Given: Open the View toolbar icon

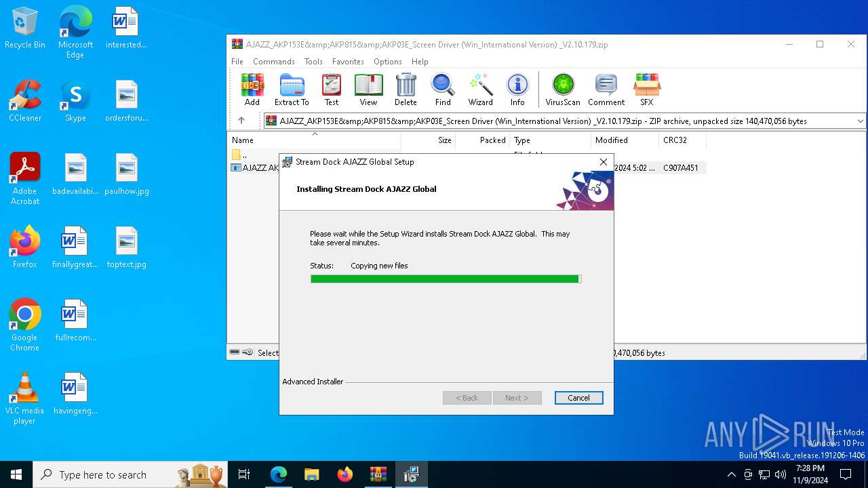Looking at the screenshot, I should [368, 90].
